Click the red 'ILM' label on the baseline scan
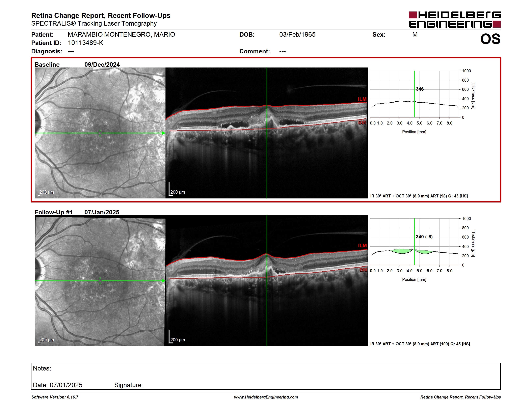The height and width of the screenshot is (411, 532). pyautogui.click(x=362, y=99)
